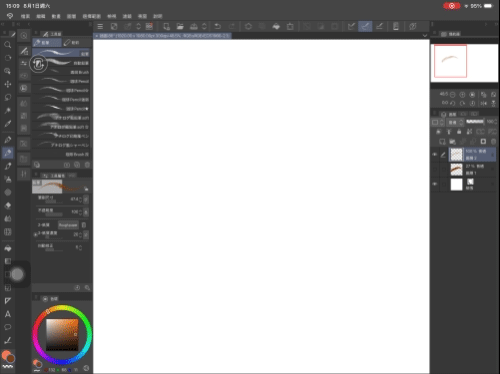Open the layer blending mode dropdown
This screenshot has width=500, height=374.
[x=455, y=122]
